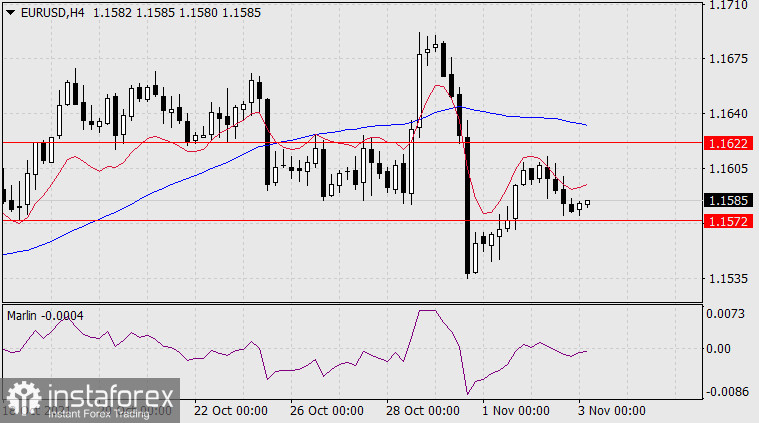Click the instaforex logo icon
This screenshot has width=759, height=423.
[20, 396]
